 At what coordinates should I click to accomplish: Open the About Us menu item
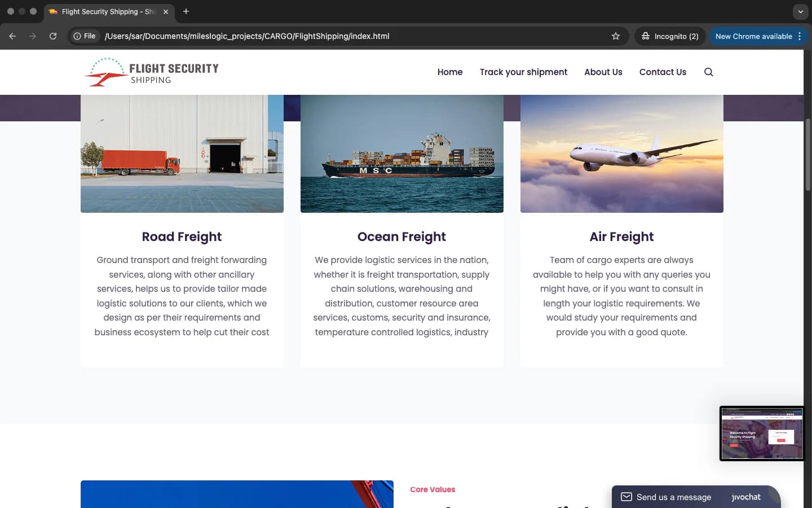point(603,72)
